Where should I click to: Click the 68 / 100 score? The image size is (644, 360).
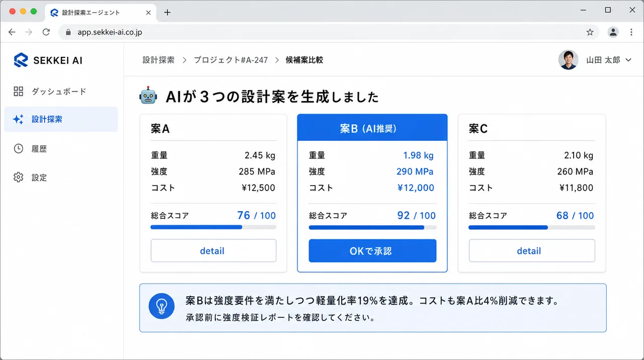pyautogui.click(x=575, y=215)
